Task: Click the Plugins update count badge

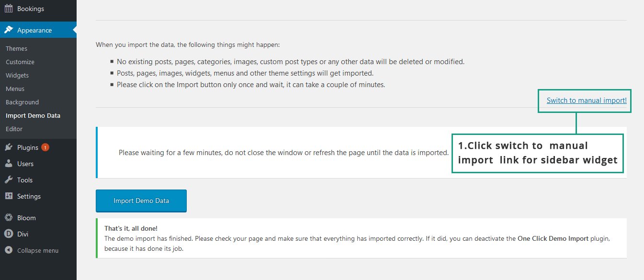Action: (x=45, y=147)
